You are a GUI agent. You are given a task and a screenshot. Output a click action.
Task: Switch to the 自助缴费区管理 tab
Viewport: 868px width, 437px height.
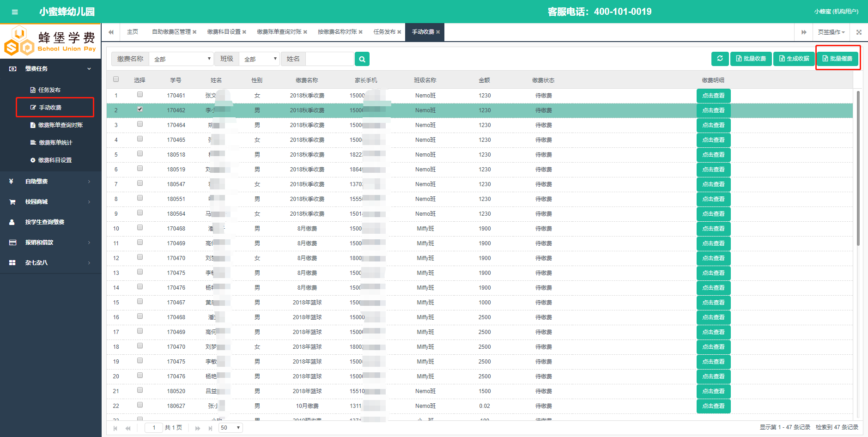(x=171, y=32)
